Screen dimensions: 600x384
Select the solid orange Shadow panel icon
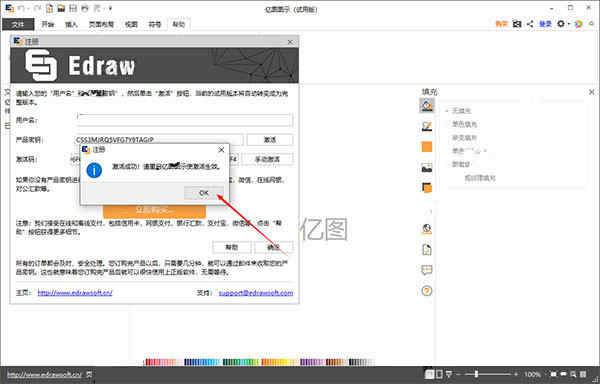[427, 147]
